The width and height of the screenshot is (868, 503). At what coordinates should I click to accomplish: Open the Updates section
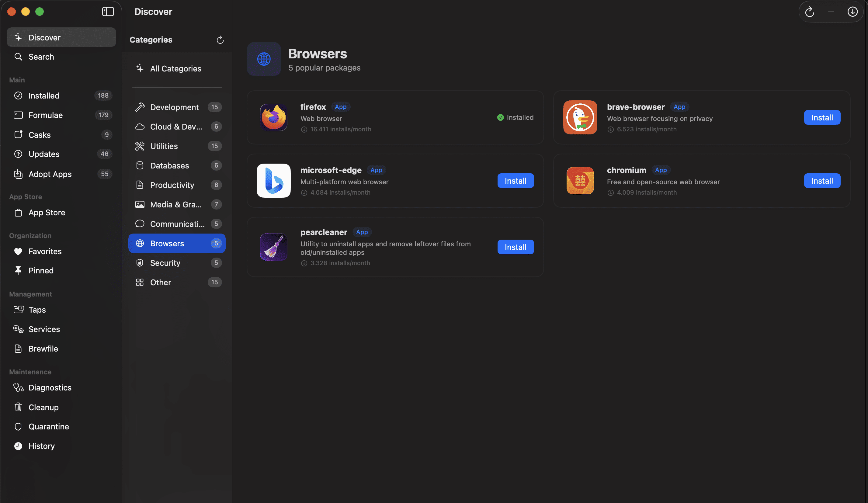(44, 154)
